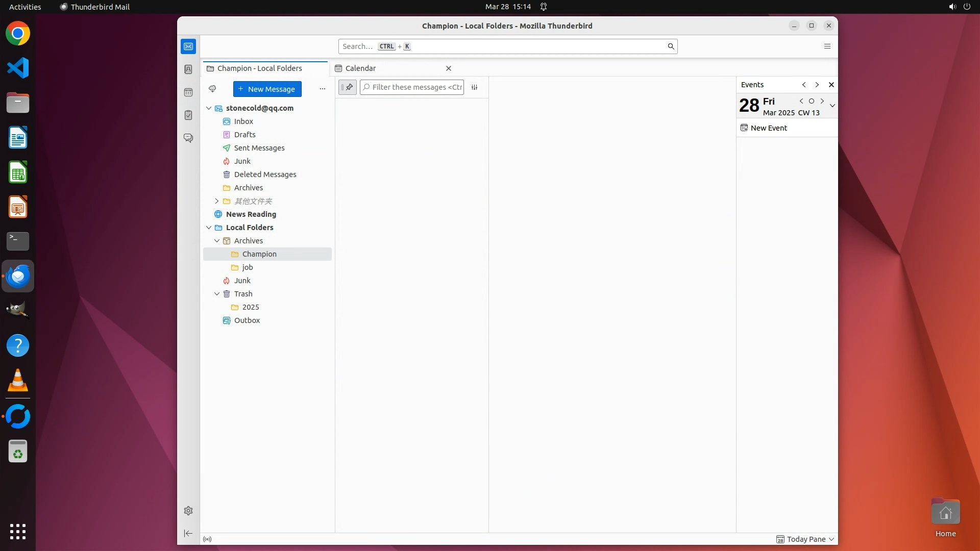The width and height of the screenshot is (980, 551).
Task: Open Thunderbird settings gear icon
Action: pyautogui.click(x=188, y=511)
